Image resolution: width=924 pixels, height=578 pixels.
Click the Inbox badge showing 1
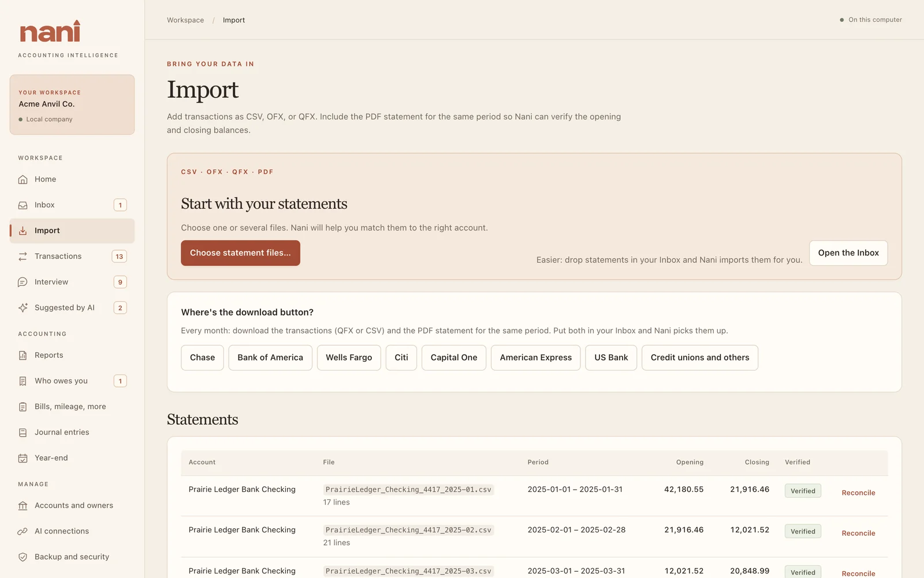120,205
